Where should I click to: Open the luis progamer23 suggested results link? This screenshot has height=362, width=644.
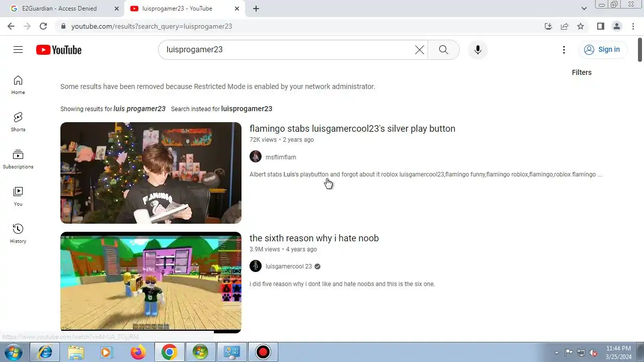click(x=139, y=109)
